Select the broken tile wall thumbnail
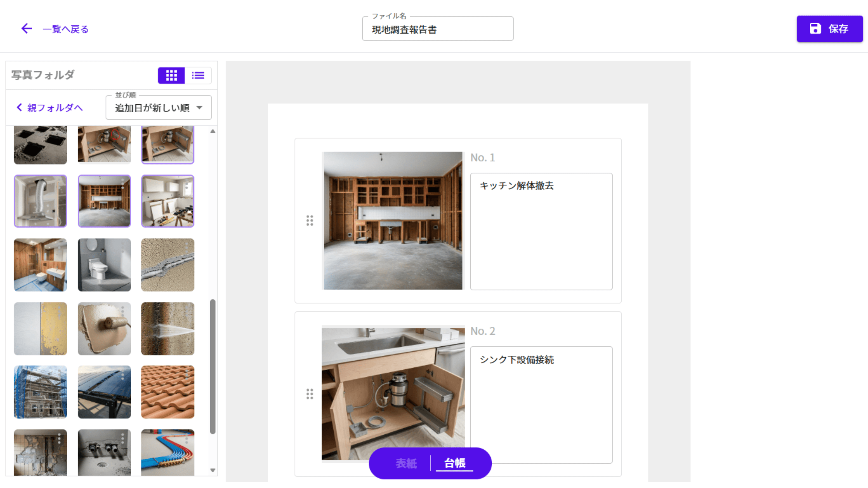 click(40, 452)
